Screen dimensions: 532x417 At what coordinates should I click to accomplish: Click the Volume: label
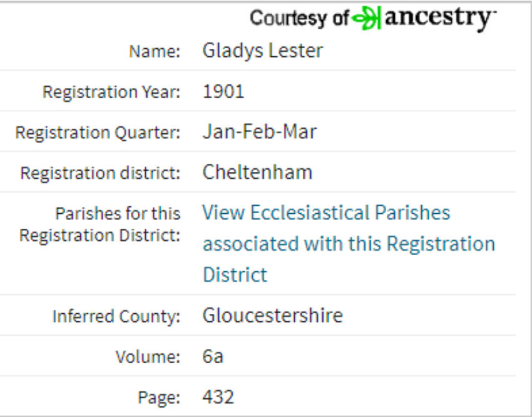pos(148,356)
